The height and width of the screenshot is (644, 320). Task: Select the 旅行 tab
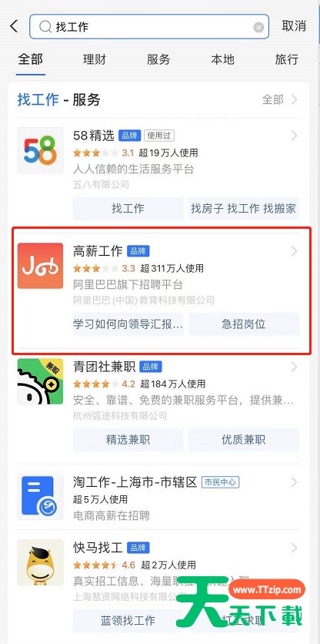(286, 59)
